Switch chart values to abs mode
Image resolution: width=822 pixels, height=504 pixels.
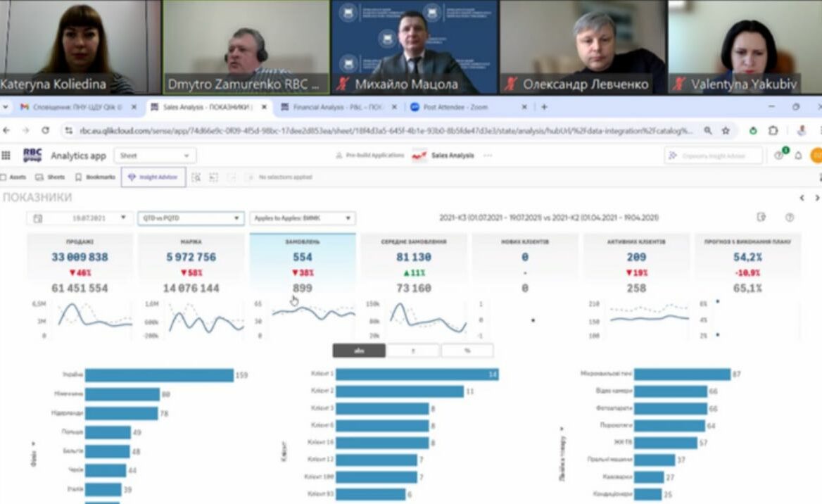(x=359, y=351)
